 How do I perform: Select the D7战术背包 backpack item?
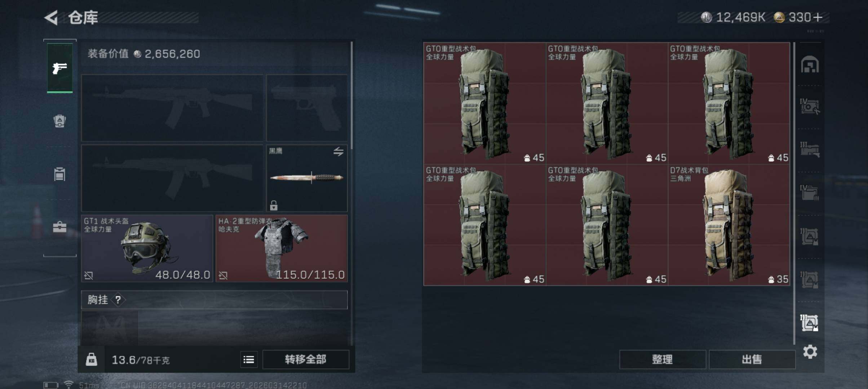coord(729,225)
